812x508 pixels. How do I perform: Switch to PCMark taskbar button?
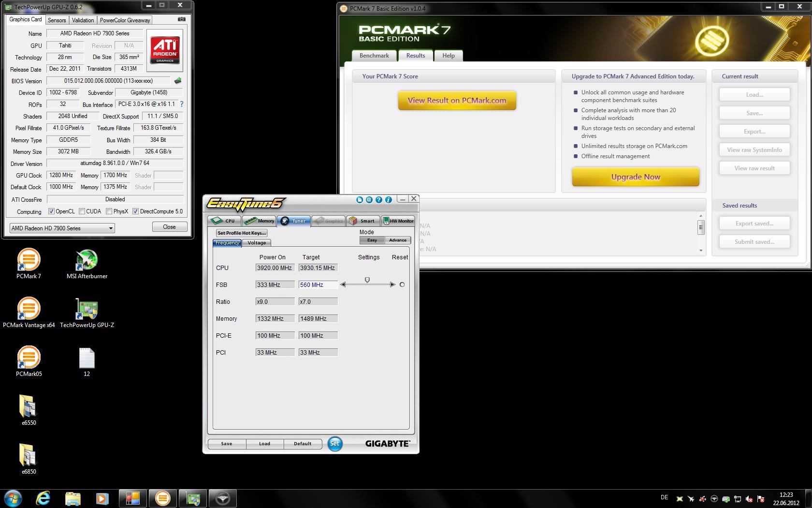[x=163, y=498]
